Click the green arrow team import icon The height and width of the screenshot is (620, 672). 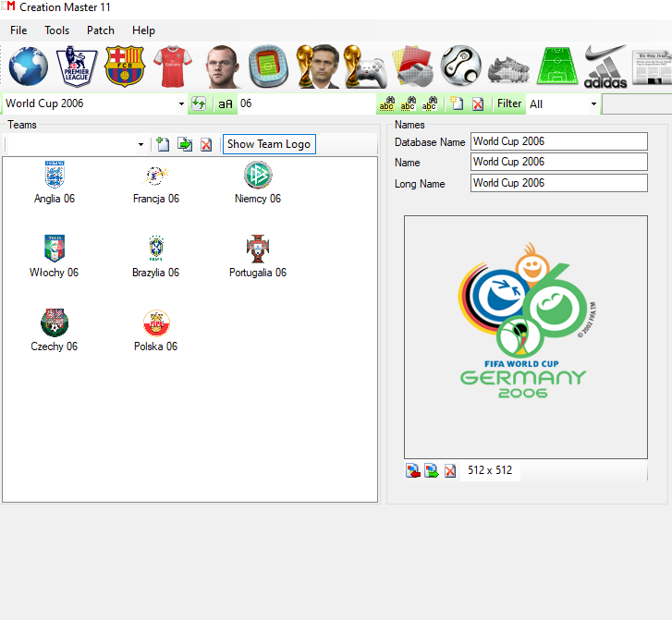185,144
